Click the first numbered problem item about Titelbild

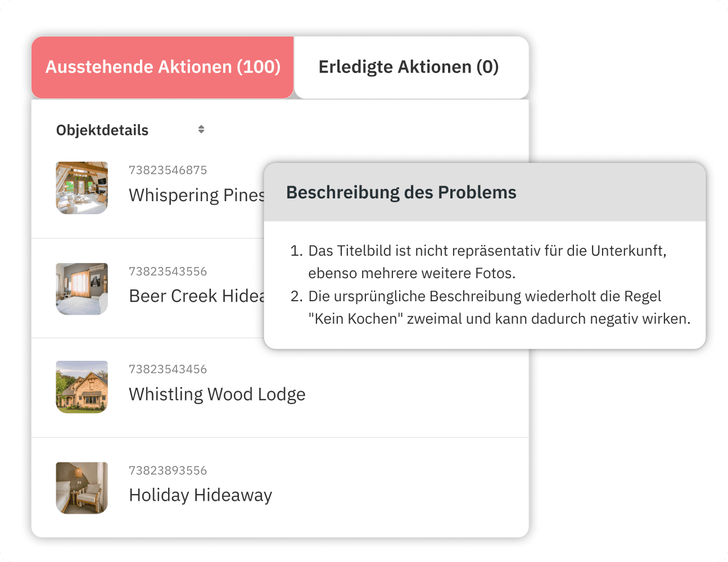(x=487, y=262)
